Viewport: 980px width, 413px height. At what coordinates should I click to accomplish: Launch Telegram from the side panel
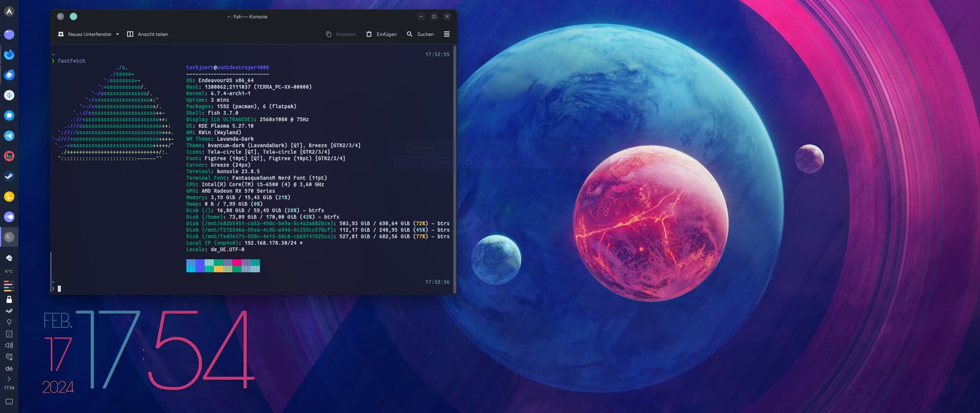[9, 136]
